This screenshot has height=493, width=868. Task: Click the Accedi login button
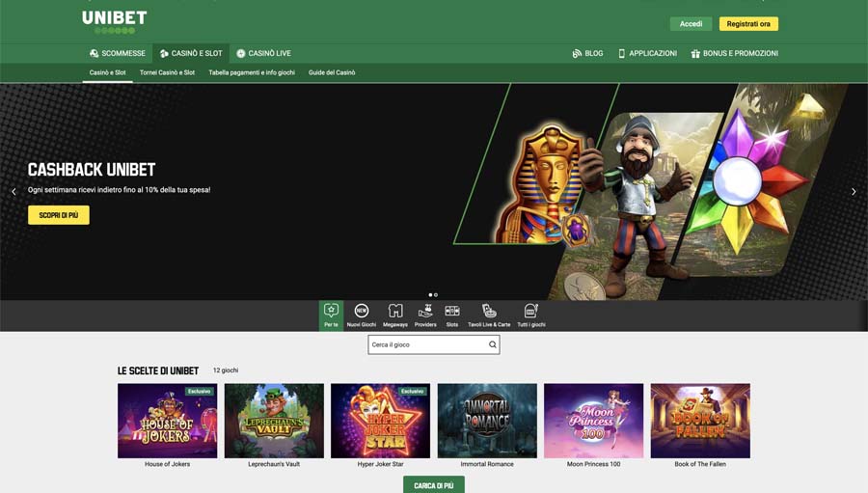[691, 24]
